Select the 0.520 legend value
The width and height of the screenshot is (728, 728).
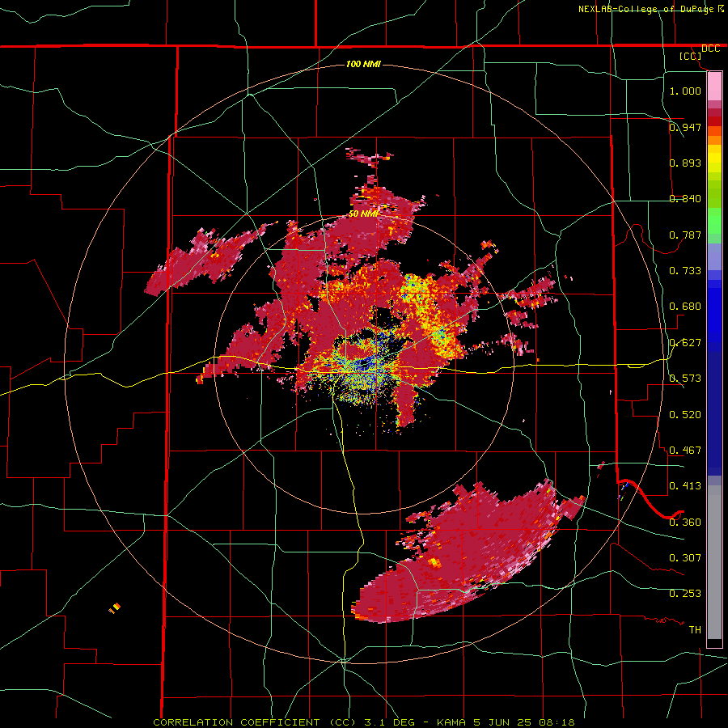(x=685, y=414)
